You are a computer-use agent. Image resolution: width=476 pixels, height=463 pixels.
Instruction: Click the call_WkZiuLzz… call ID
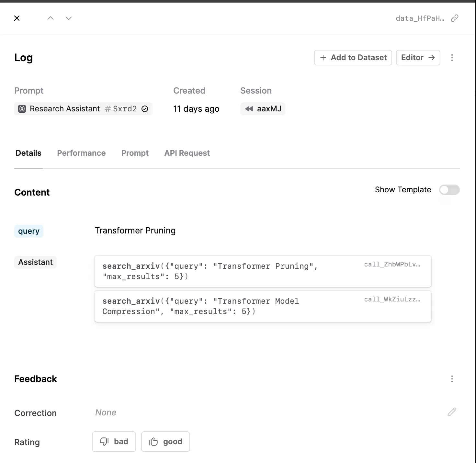click(x=392, y=299)
